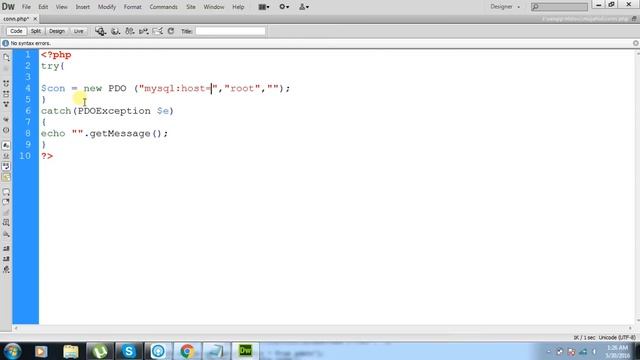Click the vertical scrollbar up arrow

pos(637,53)
